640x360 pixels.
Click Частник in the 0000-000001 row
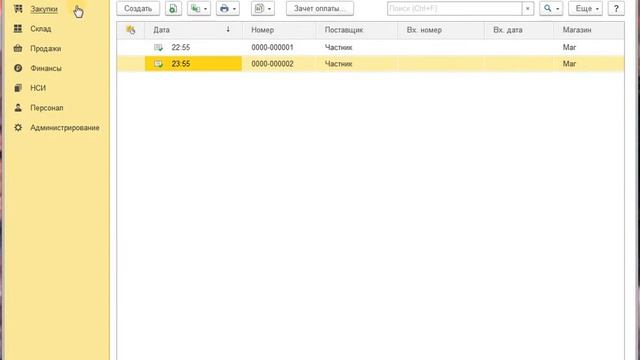[x=338, y=47]
